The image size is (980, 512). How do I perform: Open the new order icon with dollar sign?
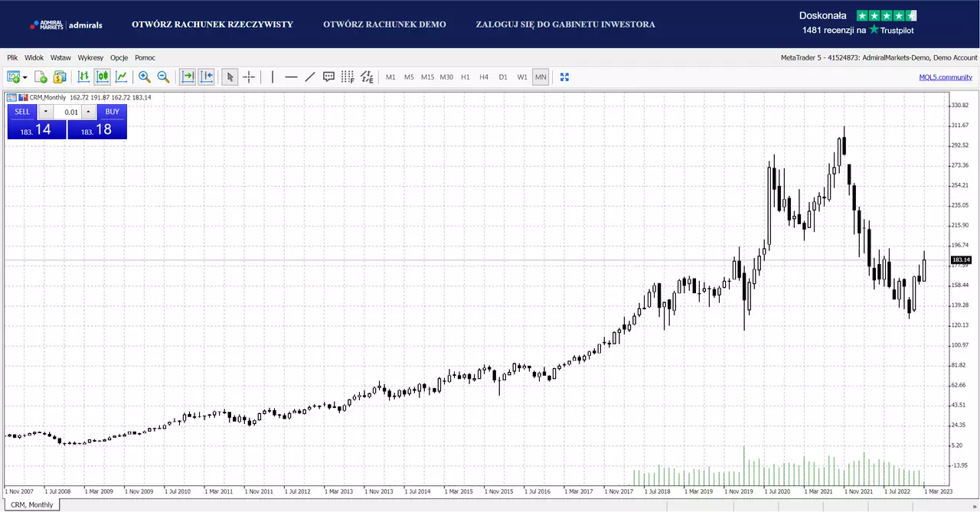pos(60,77)
